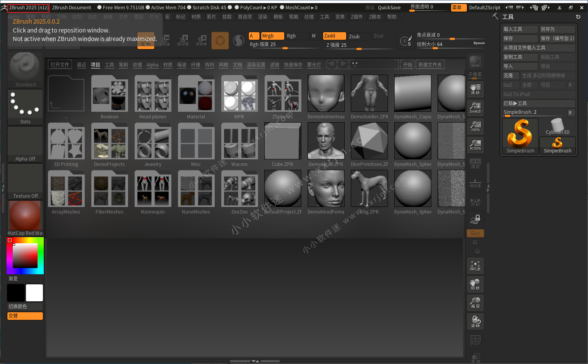Click the AC50% half-size icon
Viewport: 588px width, 364px height.
click(475, 145)
